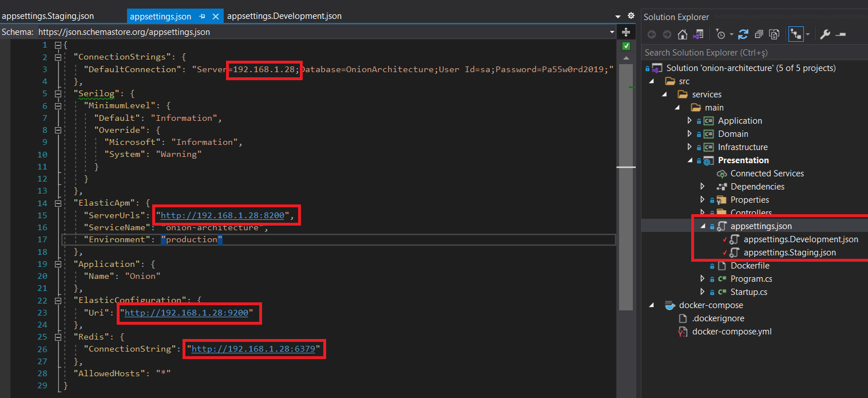Open the http://192.168.1.28:9200 link
This screenshot has width=868, height=398.
(x=187, y=313)
